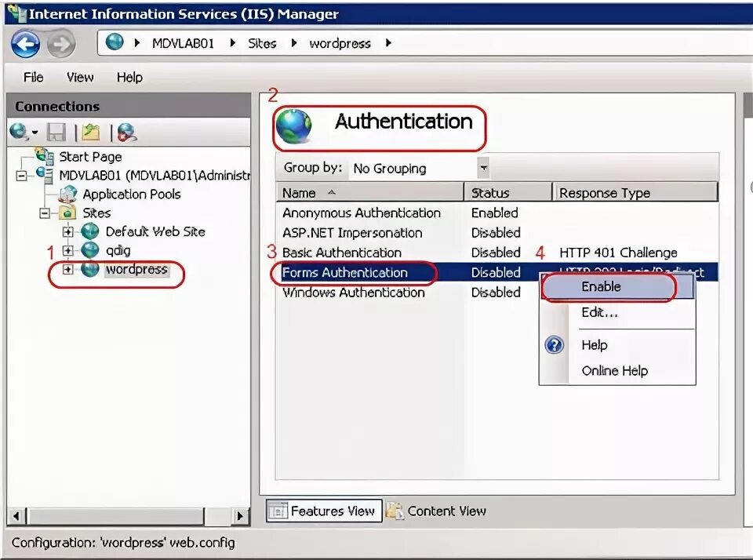The image size is (753, 560).
Task: Switch to Content View tab
Action: pos(437,511)
